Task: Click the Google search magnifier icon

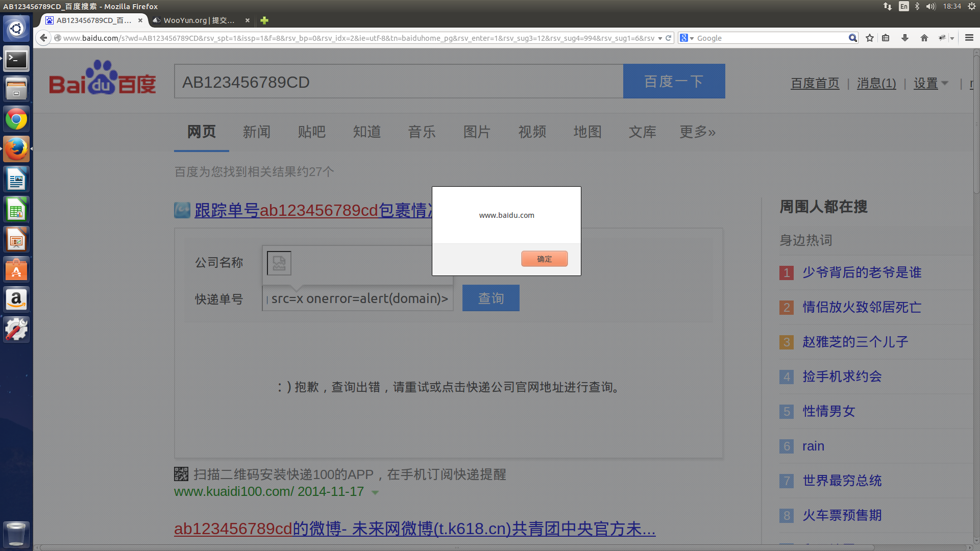Action: pyautogui.click(x=852, y=38)
